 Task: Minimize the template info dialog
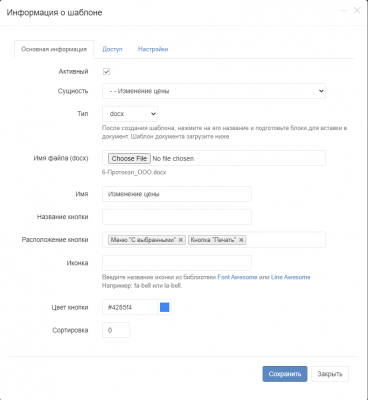point(344,11)
